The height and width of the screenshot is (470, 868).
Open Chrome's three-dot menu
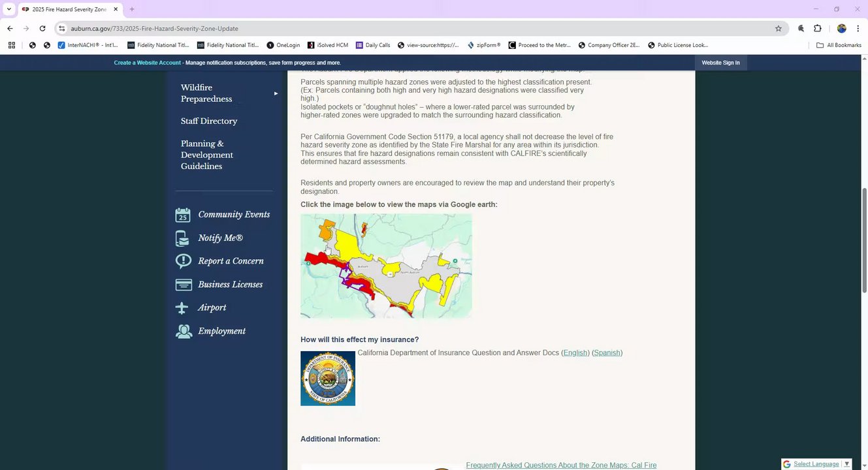858,29
